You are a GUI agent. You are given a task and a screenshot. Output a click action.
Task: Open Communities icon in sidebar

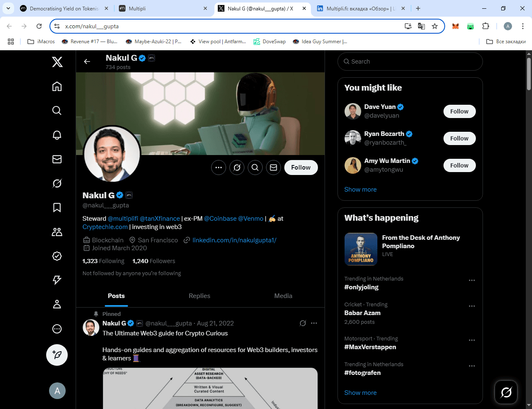tap(57, 232)
